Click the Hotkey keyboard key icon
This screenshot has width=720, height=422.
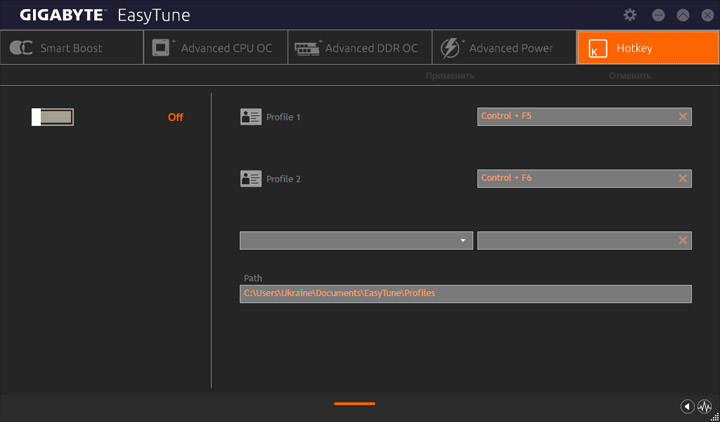(598, 48)
